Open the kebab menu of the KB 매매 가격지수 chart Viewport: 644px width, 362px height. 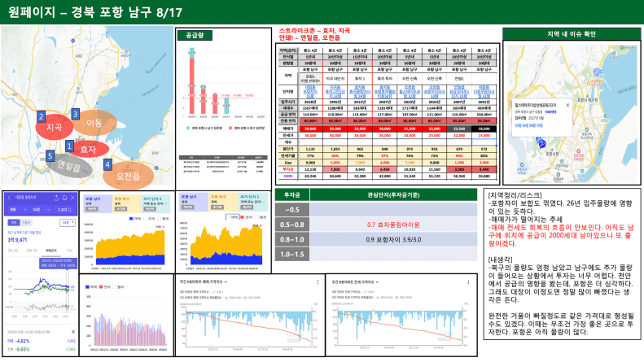click(x=318, y=282)
